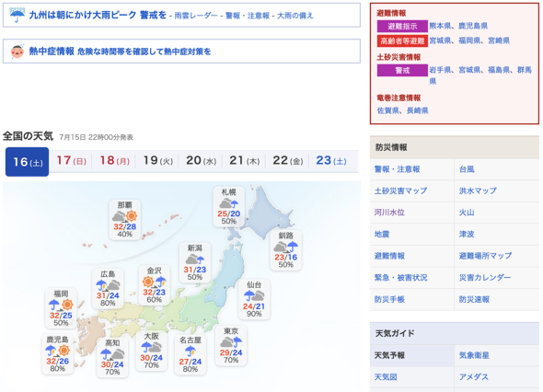The width and height of the screenshot is (543, 392).
Task: Open the 雨雲レーダー link
Action: tap(196, 16)
